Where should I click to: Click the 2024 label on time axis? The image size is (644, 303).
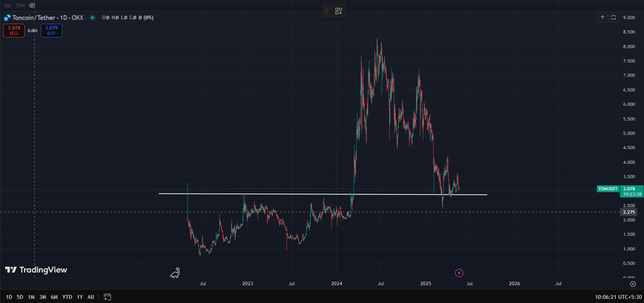click(x=336, y=284)
